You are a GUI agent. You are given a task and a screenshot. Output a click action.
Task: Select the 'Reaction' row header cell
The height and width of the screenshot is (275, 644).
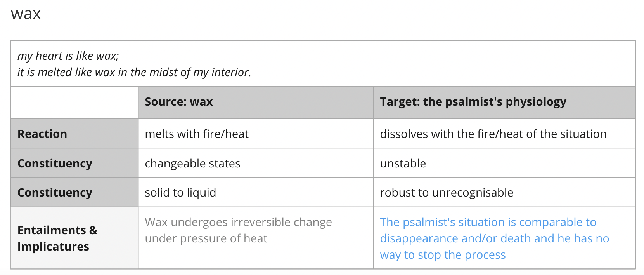42,134
